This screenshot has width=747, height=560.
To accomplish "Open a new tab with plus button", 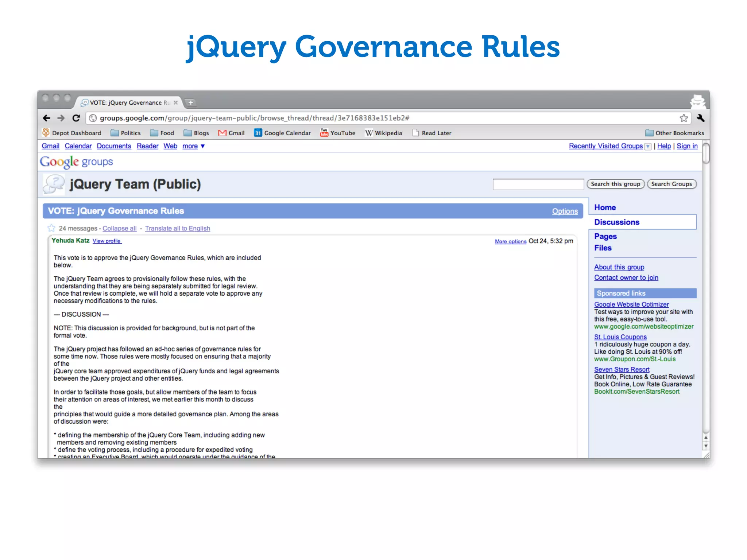I will 190,103.
